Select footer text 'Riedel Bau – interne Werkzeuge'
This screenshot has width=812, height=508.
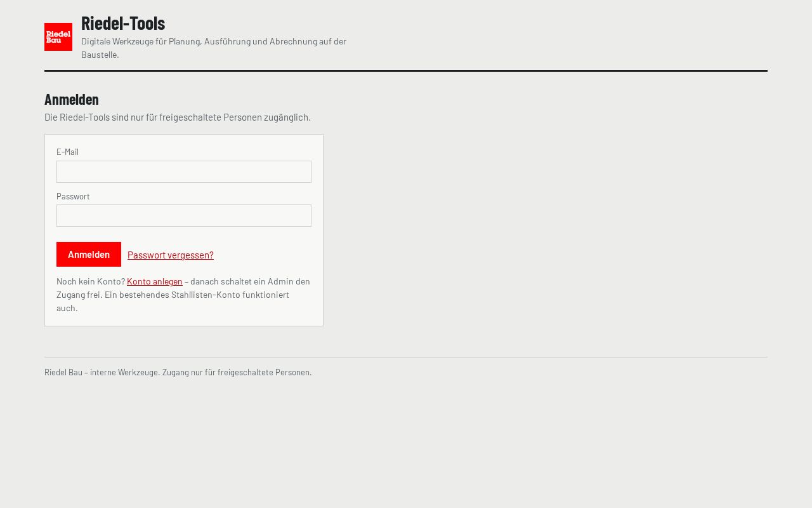point(101,372)
